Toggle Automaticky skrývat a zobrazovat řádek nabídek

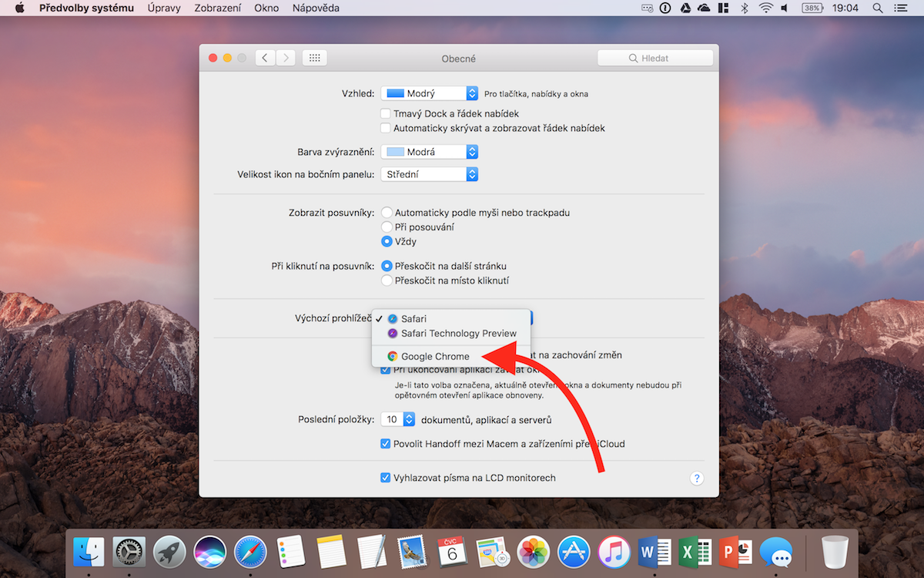[387, 128]
